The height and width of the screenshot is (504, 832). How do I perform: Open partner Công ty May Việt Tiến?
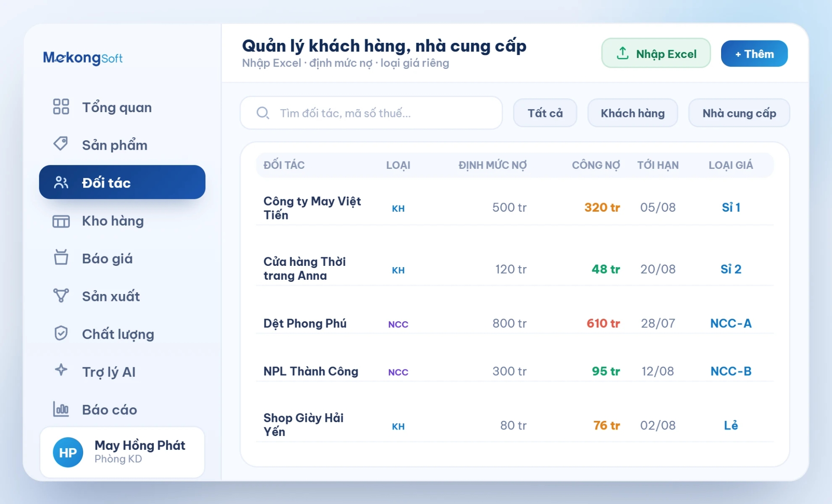312,208
